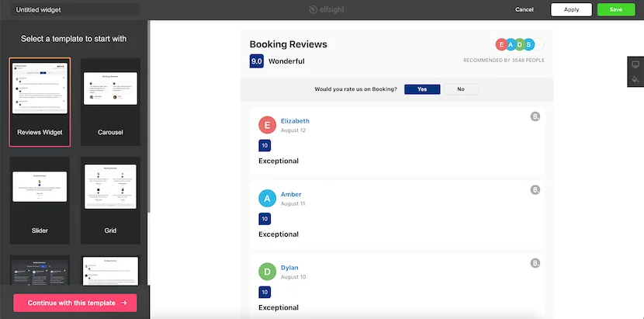Click Would you rate us on Booking text

coord(355,89)
